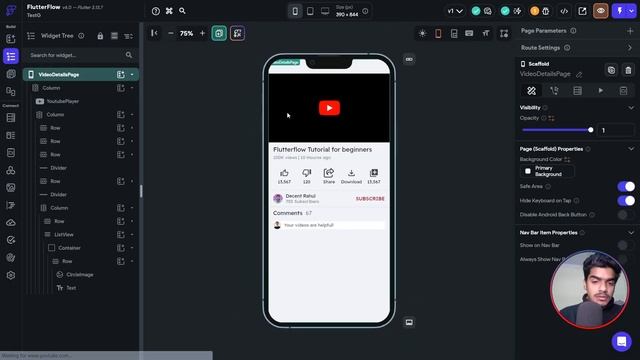Collapse VideoDetailsPage tree arrow
Image resolution: width=640 pixels, height=360 pixels.
click(x=132, y=75)
